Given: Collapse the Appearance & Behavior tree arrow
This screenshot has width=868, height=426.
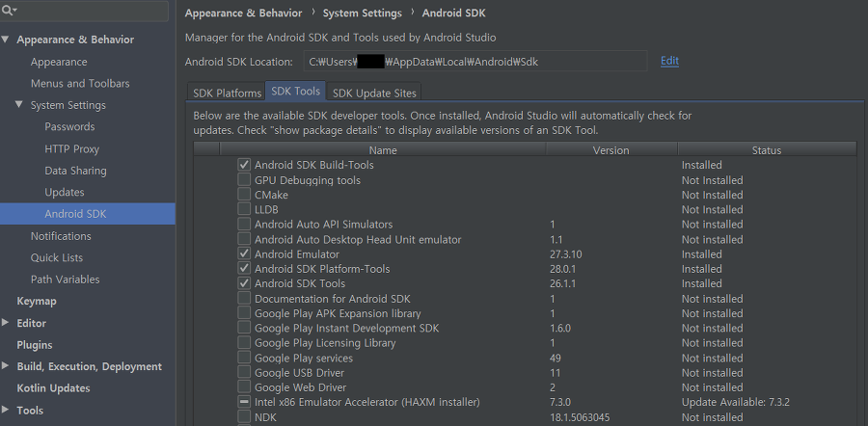Looking at the screenshot, I should [x=6, y=40].
